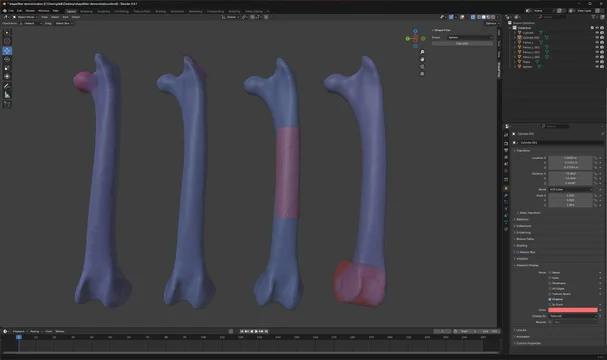Open the Scene properties tab
This screenshot has width=607, height=360.
click(x=506, y=164)
